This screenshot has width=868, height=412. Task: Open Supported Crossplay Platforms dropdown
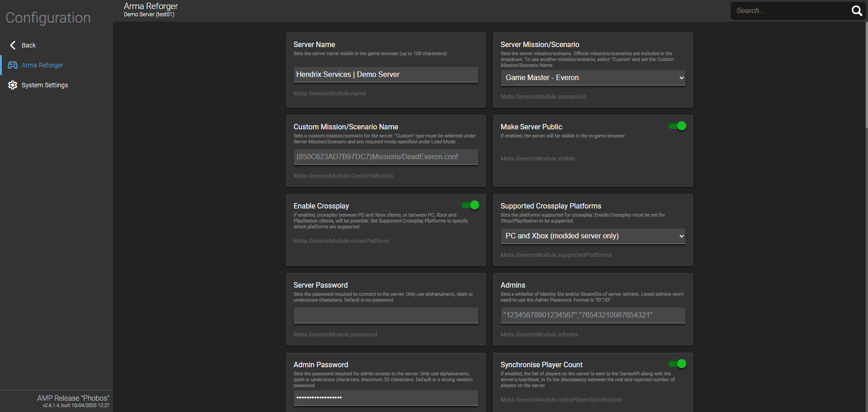click(593, 236)
